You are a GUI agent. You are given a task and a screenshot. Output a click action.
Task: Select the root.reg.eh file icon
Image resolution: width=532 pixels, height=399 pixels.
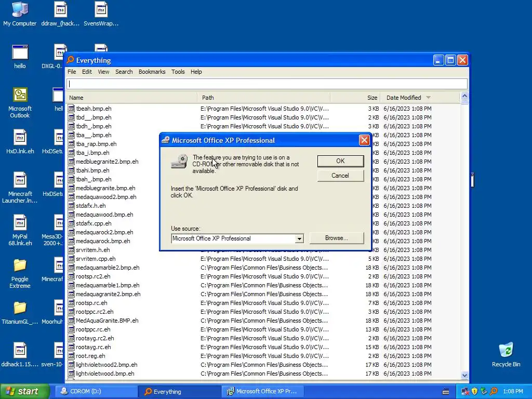[71, 355]
